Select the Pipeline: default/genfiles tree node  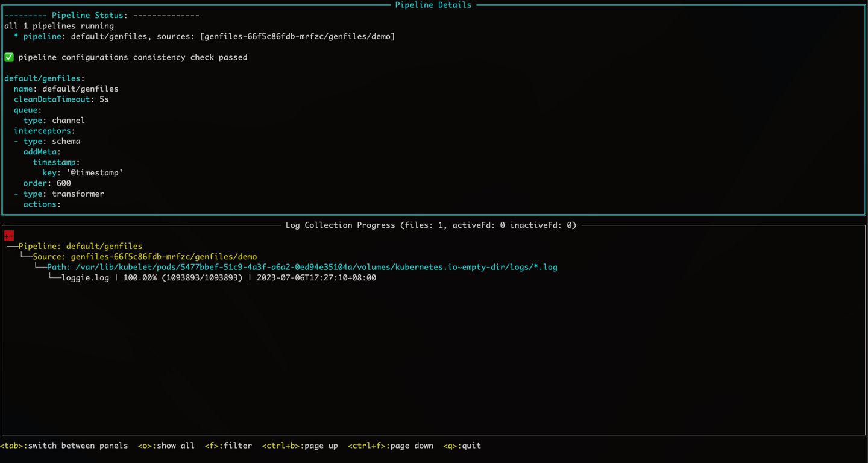(80, 246)
